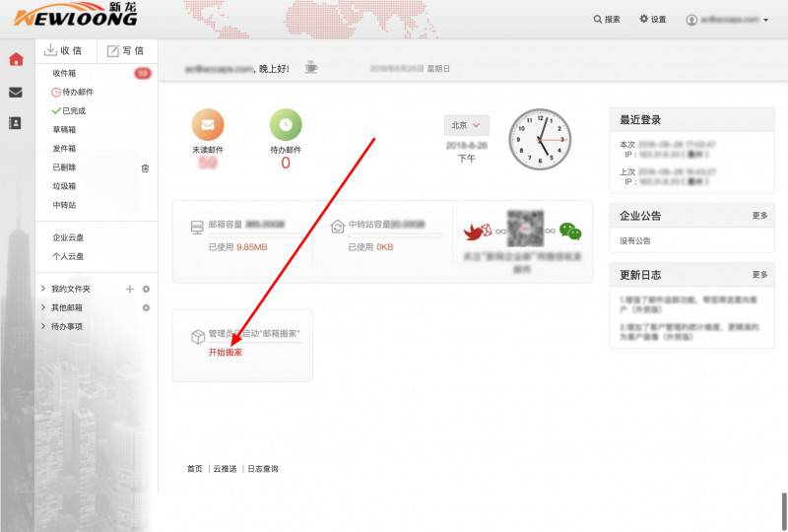
Task: Click 更多 beside 企业公告
Action: [x=759, y=215]
